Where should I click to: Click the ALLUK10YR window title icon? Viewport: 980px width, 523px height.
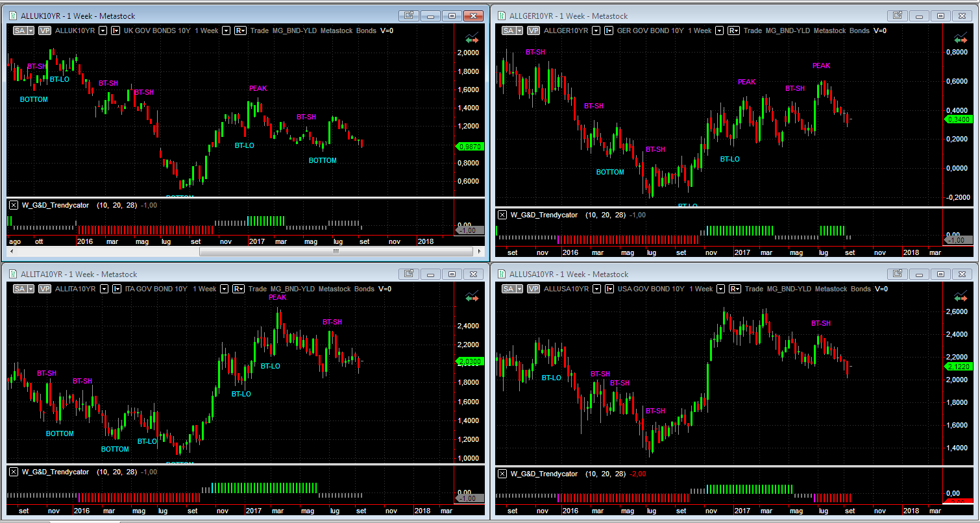[x=13, y=16]
